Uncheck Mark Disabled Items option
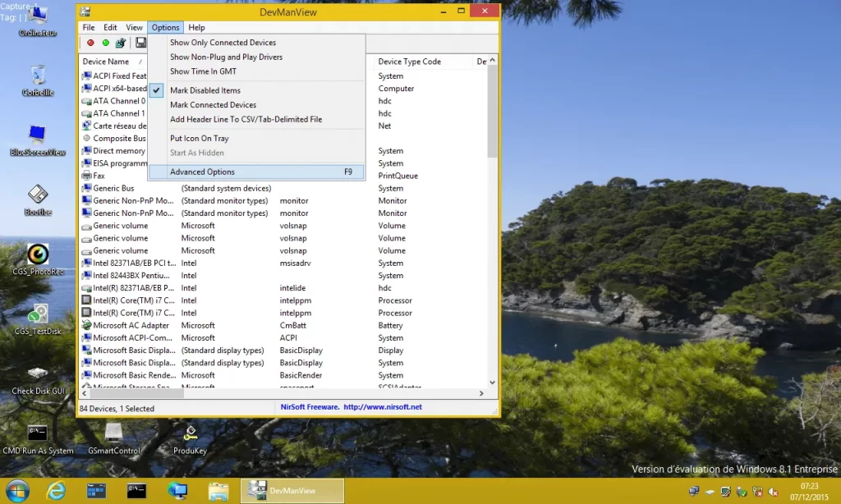 click(256, 90)
